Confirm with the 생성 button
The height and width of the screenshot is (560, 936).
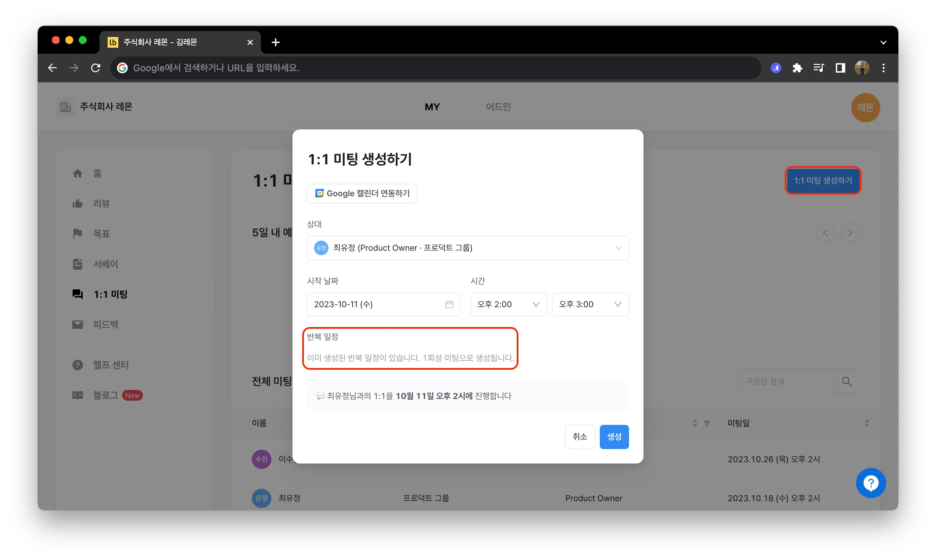pos(614,437)
